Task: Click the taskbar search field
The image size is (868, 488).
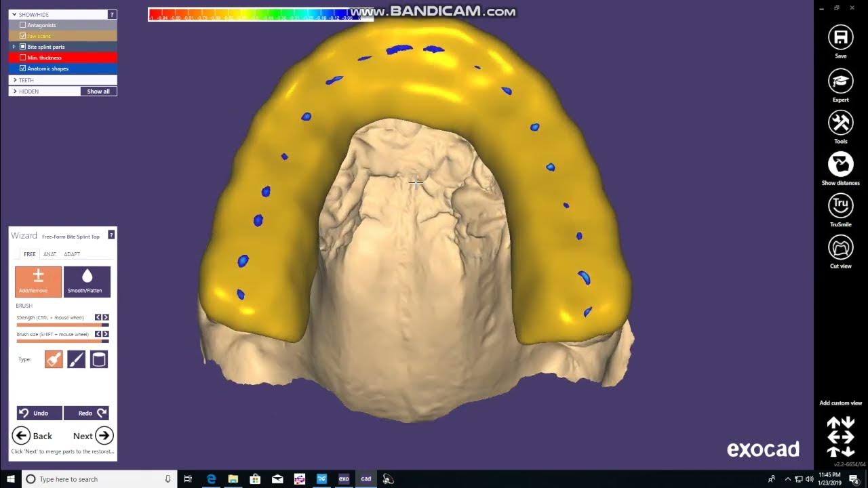Action: (100, 479)
